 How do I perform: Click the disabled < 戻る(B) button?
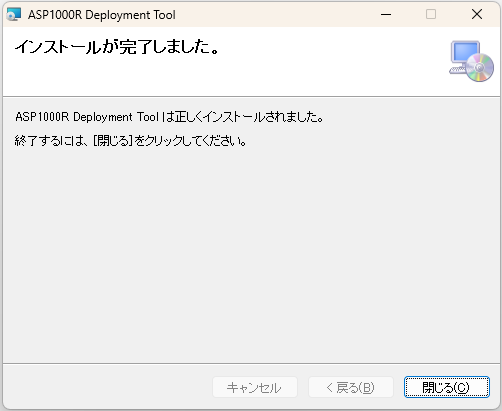tap(351, 387)
